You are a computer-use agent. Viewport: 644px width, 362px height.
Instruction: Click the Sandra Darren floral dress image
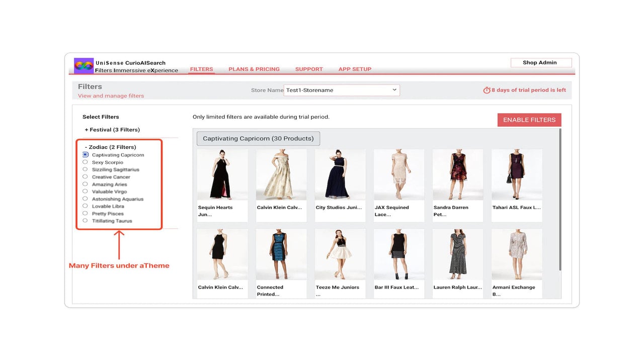[458, 174]
